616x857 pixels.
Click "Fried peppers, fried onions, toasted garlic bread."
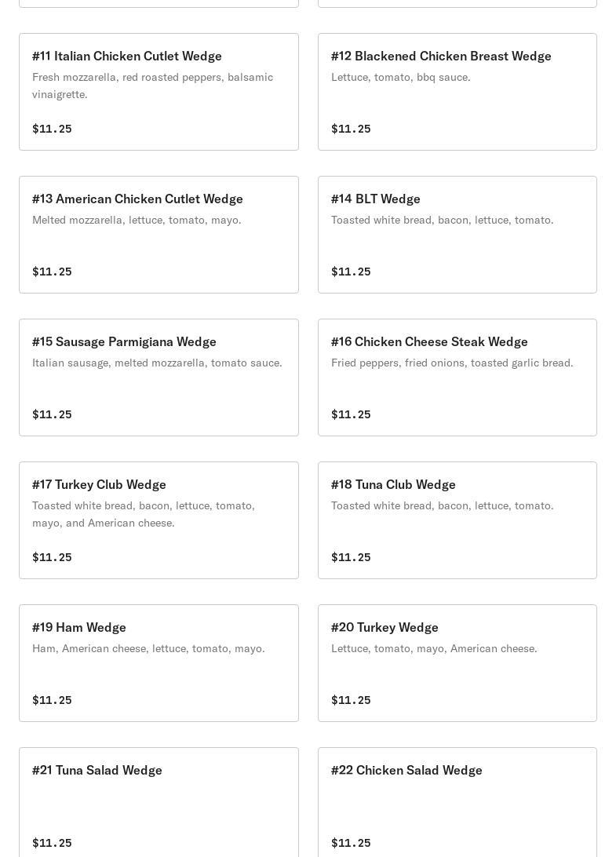(x=452, y=363)
